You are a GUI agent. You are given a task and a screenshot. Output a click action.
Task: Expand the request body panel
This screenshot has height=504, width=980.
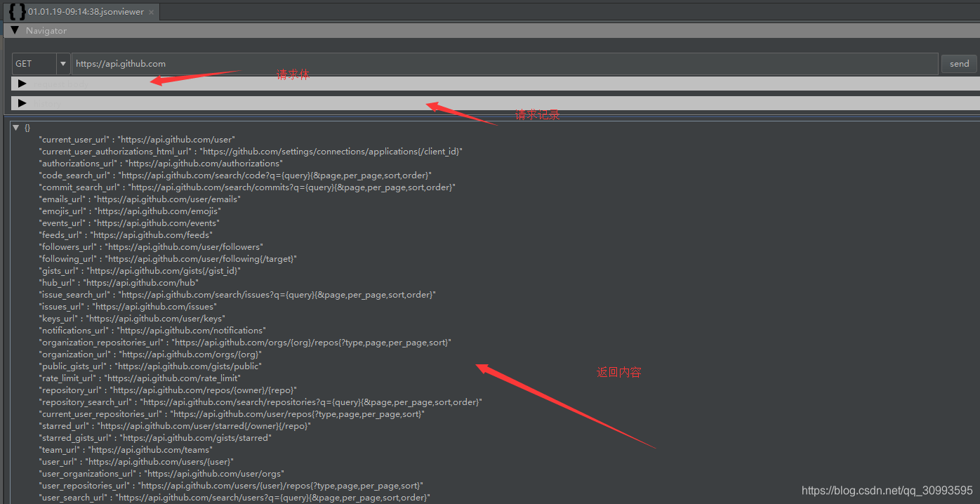coord(22,84)
